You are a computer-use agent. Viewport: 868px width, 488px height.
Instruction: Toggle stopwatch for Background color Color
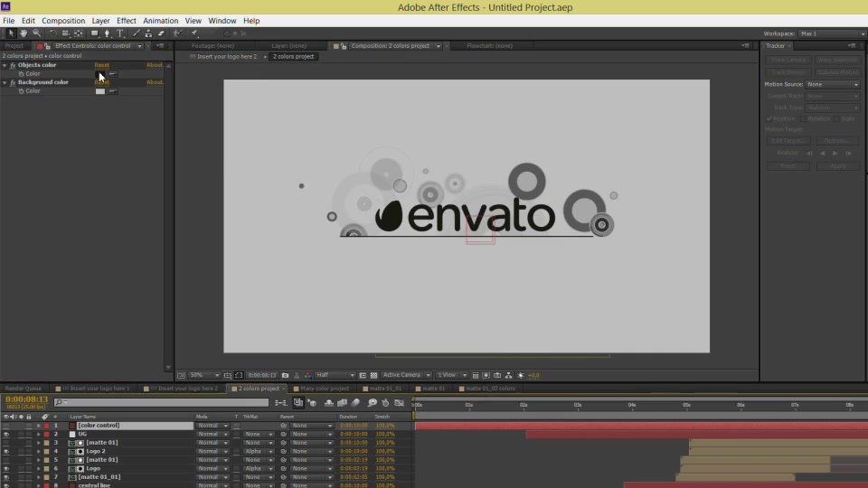(x=21, y=90)
